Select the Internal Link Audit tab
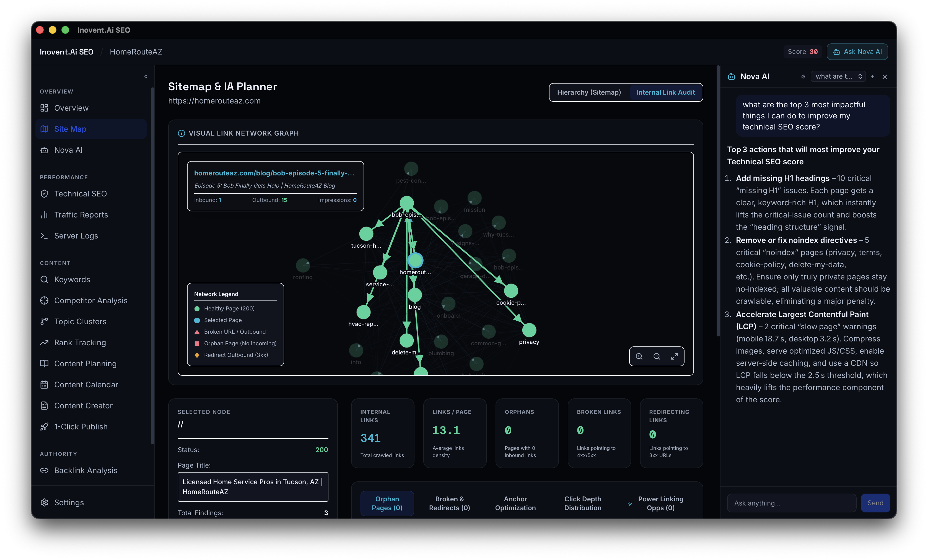 pos(665,92)
